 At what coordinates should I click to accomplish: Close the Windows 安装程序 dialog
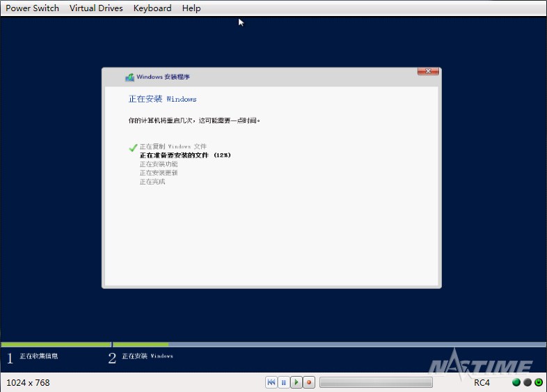428,71
